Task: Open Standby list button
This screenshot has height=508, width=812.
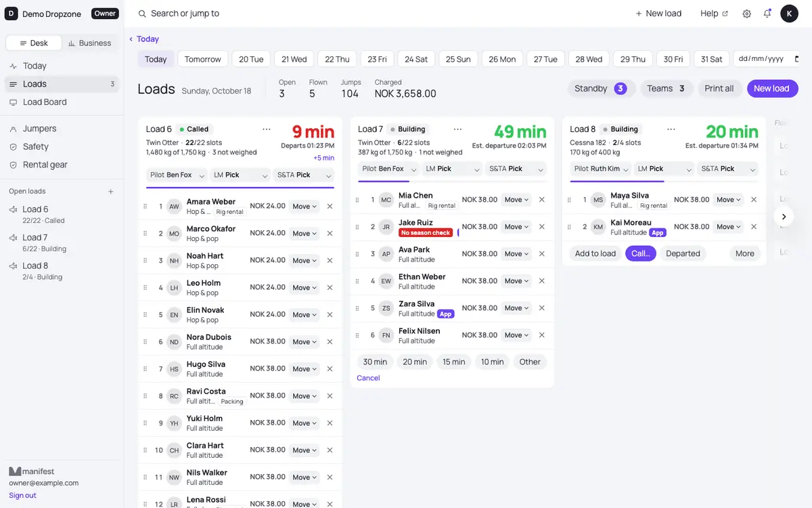Action: point(601,89)
